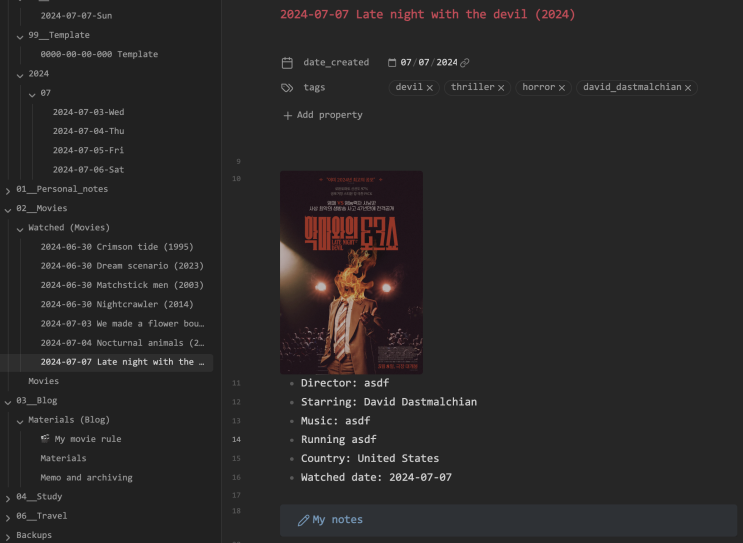Remove the horror tag
The image size is (743, 543).
tap(562, 88)
